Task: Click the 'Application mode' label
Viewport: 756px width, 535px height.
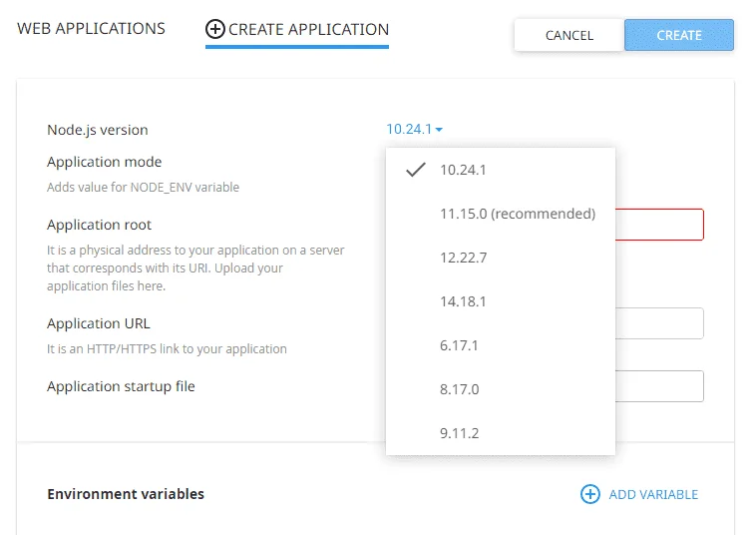Action: tap(104, 162)
